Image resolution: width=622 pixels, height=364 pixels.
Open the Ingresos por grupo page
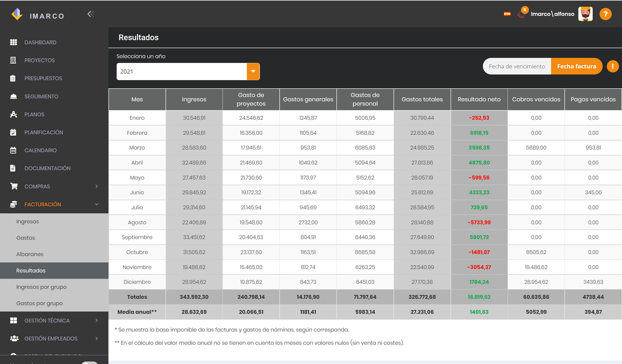coord(41,287)
